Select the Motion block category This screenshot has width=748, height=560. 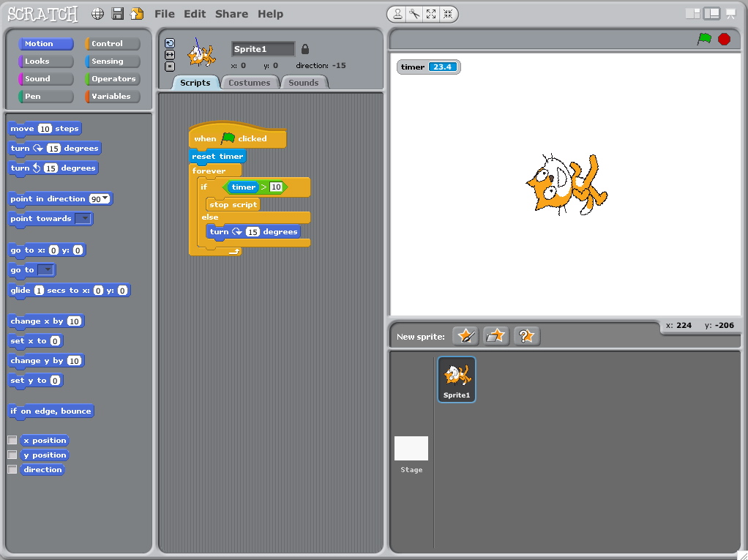tap(44, 43)
